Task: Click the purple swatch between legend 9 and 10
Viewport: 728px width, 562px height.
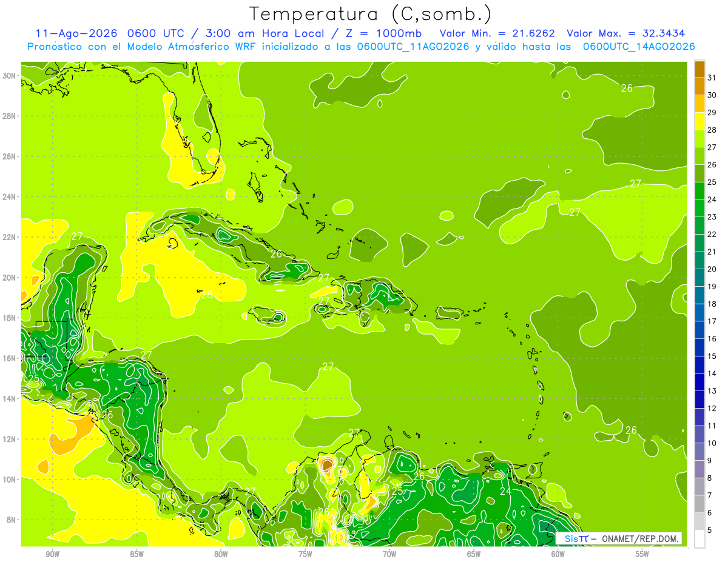Action: pos(699,452)
